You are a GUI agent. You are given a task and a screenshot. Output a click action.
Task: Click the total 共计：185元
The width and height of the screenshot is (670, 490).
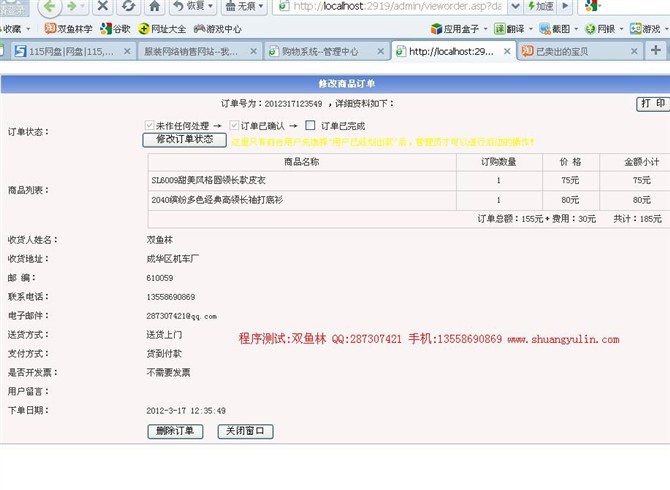point(638,219)
